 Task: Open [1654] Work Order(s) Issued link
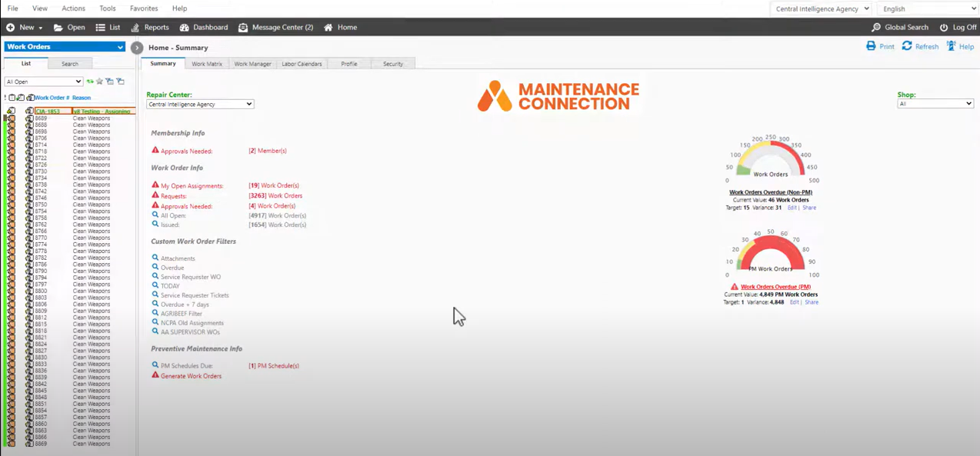(x=278, y=225)
